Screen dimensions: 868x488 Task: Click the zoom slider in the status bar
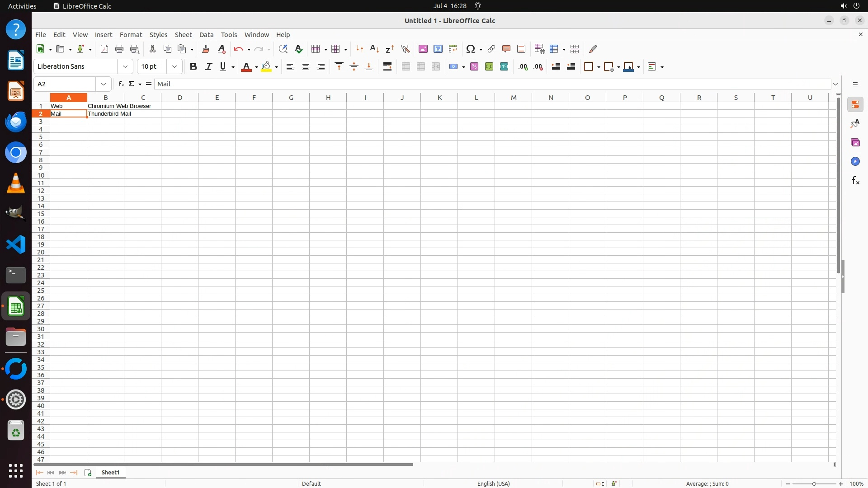coord(814,484)
